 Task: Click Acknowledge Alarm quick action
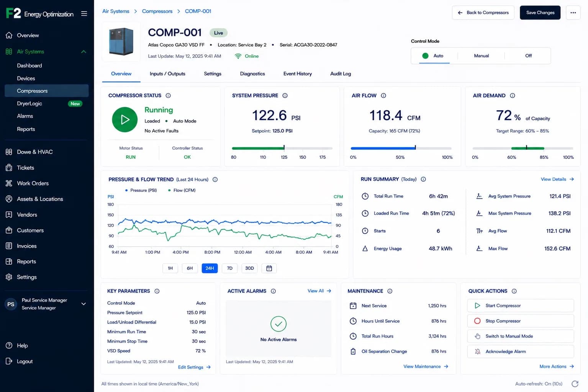click(521, 351)
